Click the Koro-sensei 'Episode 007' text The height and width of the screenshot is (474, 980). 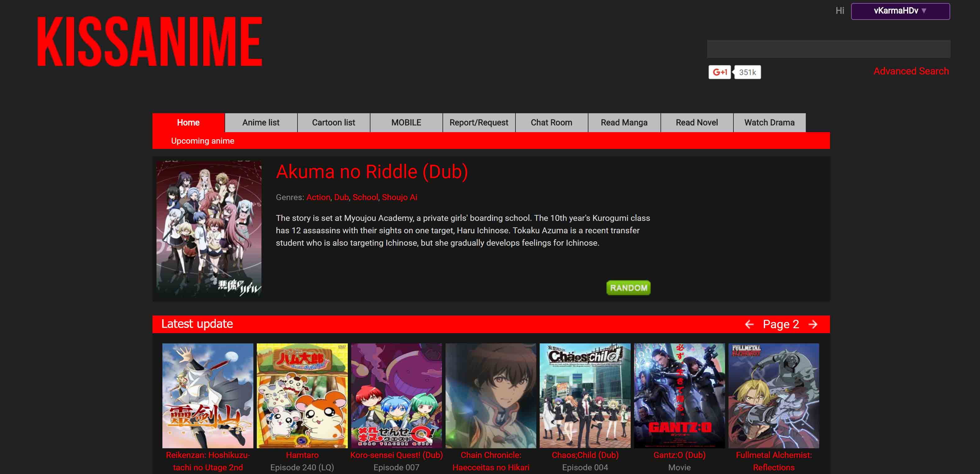click(397, 467)
